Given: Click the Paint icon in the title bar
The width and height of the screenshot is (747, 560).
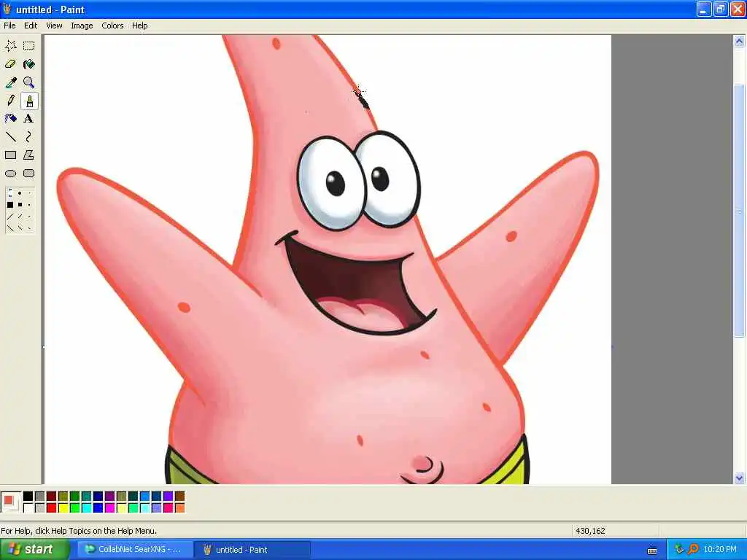Looking at the screenshot, I should (7, 9).
